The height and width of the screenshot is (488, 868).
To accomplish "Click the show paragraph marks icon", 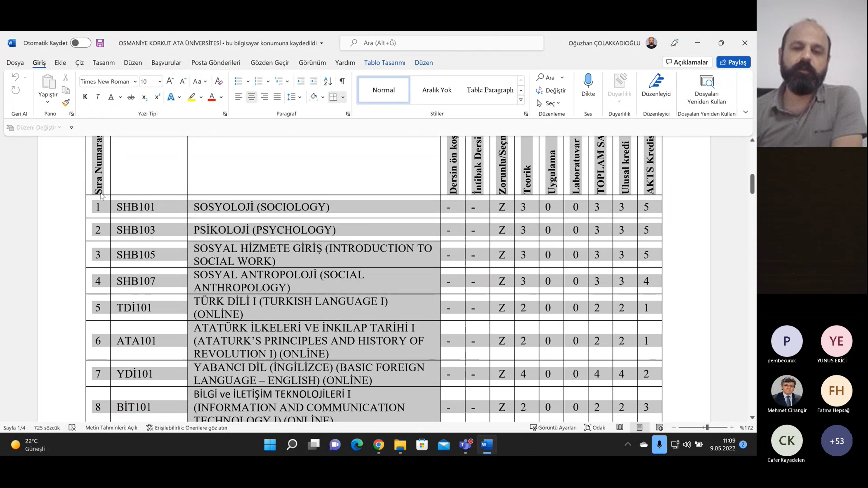I will click(x=342, y=81).
